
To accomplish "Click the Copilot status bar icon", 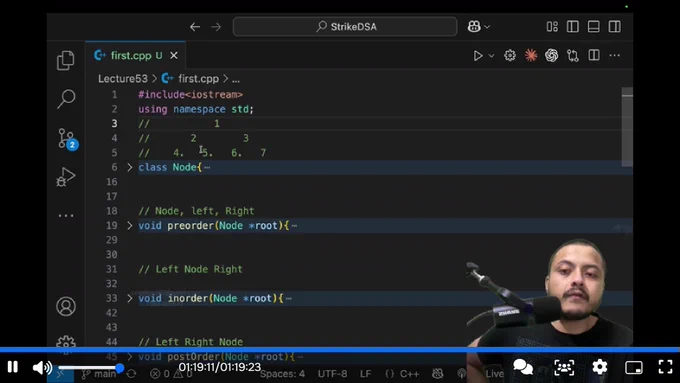I will pyautogui.click(x=438, y=373).
